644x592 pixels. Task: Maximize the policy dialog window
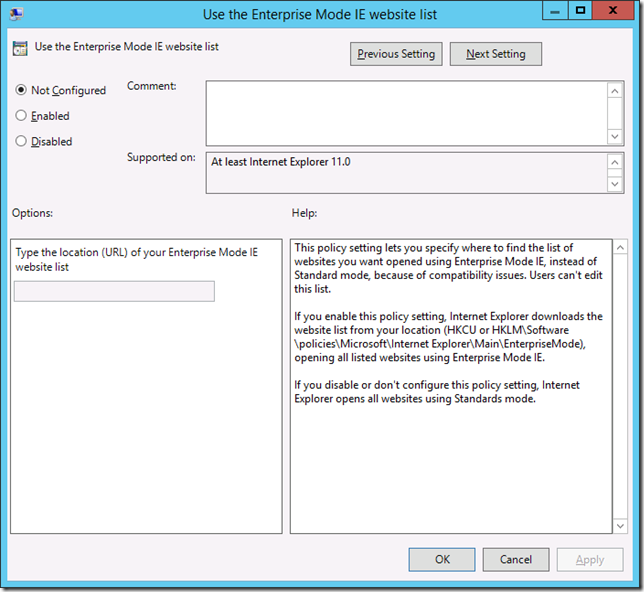click(x=580, y=11)
